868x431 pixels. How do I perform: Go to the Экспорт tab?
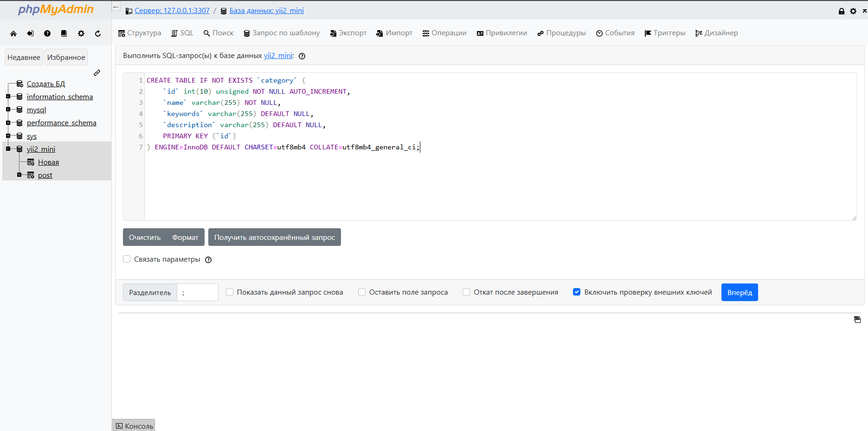point(348,33)
